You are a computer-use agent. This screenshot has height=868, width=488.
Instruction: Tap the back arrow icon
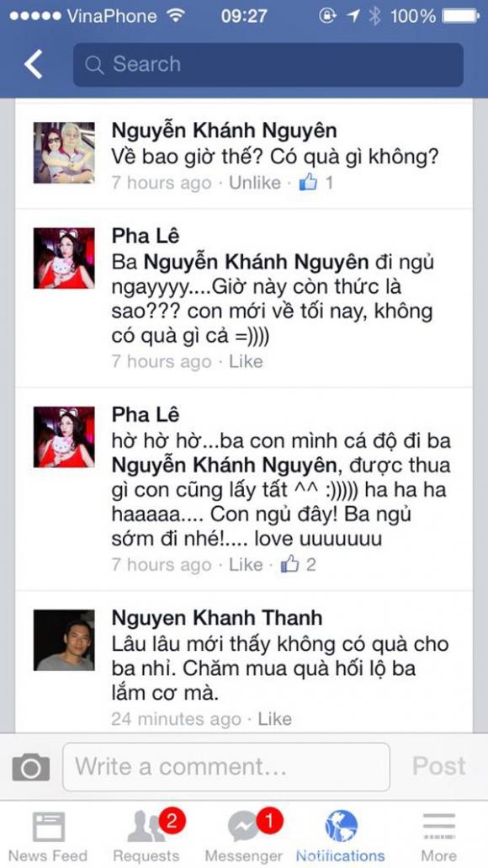(x=33, y=64)
